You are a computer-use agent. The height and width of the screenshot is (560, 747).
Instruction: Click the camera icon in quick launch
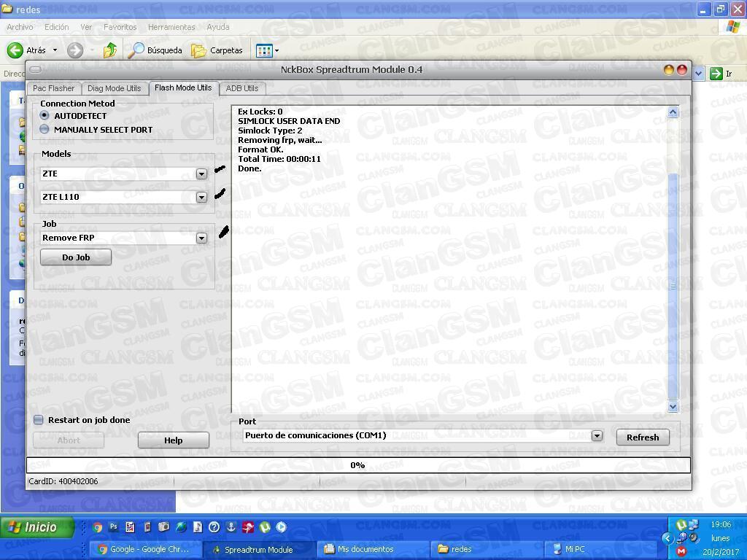click(x=163, y=526)
